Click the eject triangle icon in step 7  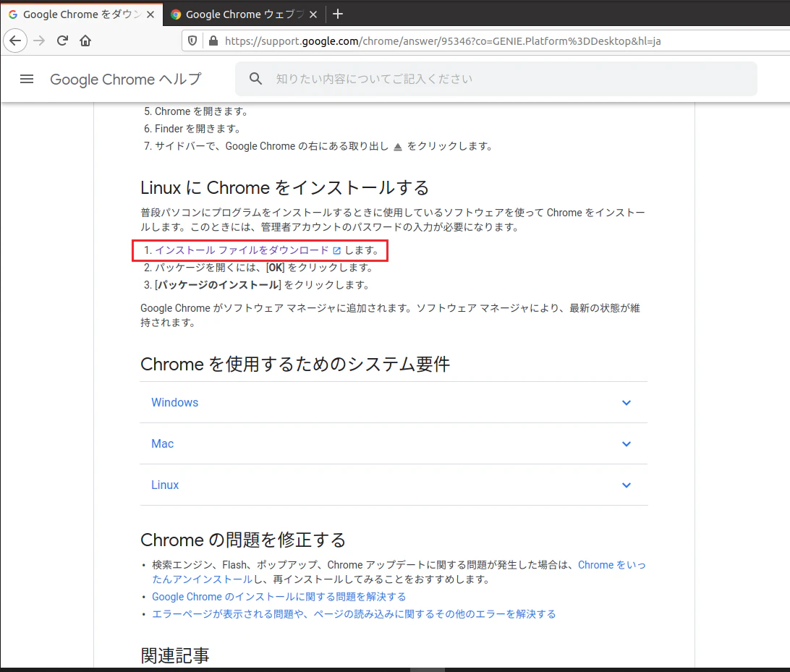397,147
